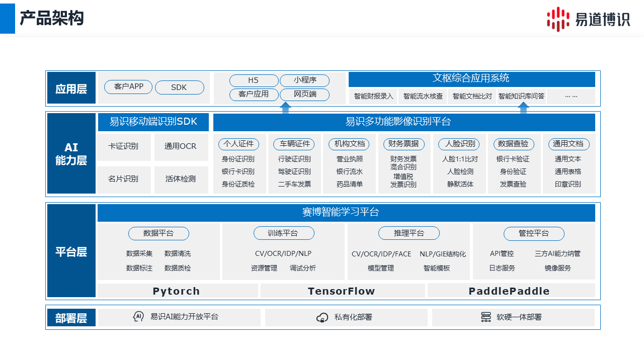Select the SDK pill
Screen dimensions: 644x362
[x=179, y=87]
